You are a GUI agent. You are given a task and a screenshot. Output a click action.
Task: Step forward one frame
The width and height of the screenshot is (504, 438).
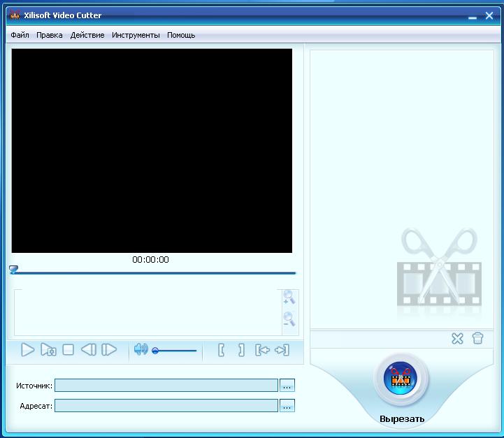(109, 350)
